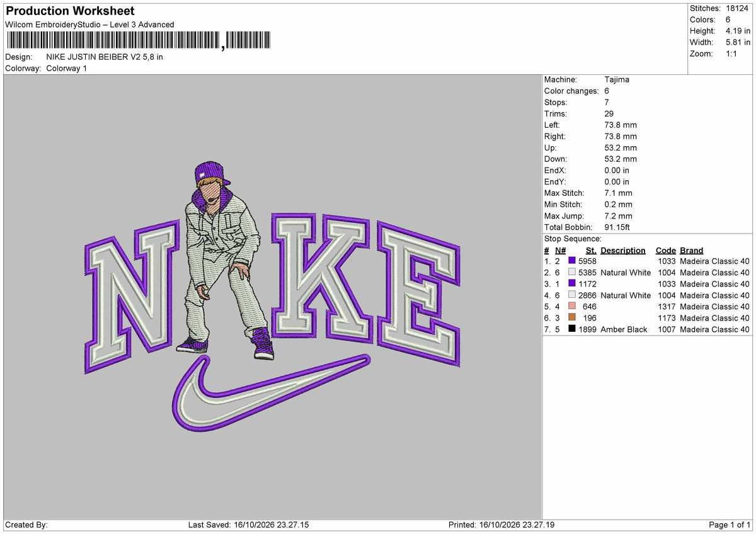Screen dimensions: 756x534
Task: Click the code 1173 in stop row 6
Action: pos(667,317)
